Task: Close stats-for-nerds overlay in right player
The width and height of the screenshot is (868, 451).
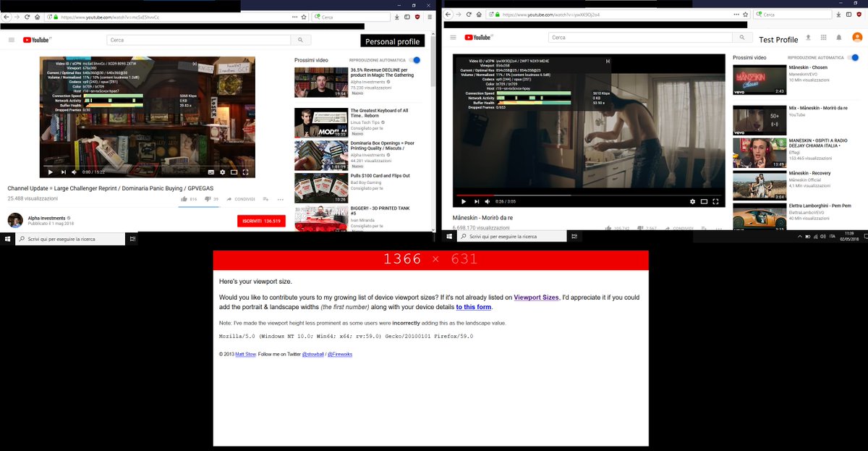Action: click(x=608, y=61)
